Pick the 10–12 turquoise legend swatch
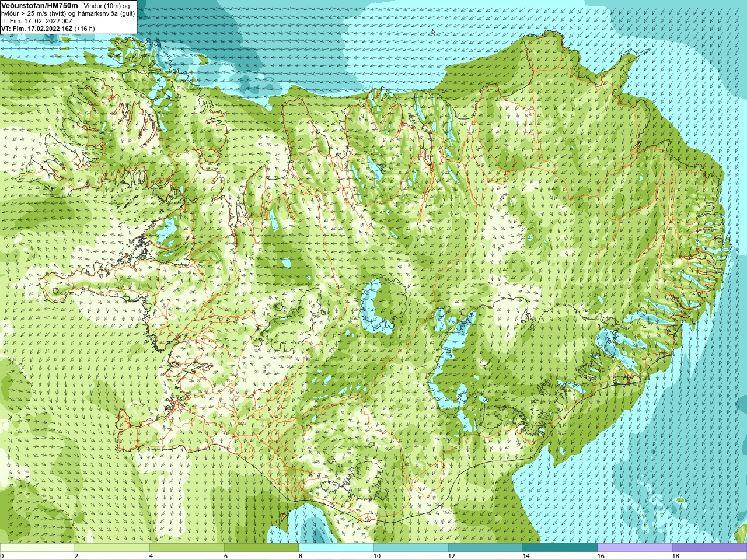Viewport: 747px width, 560px height. pyautogui.click(x=411, y=548)
